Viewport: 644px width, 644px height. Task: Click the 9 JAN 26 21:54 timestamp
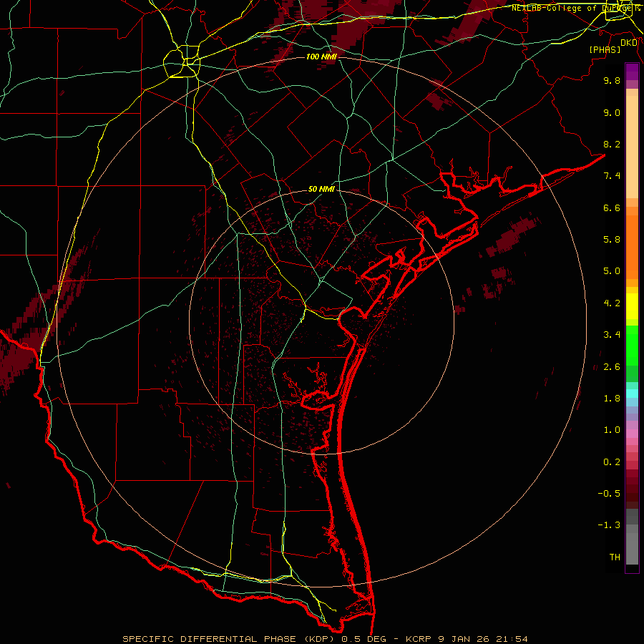coord(484,639)
